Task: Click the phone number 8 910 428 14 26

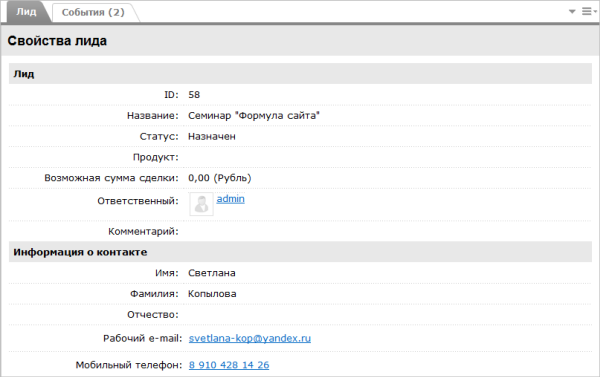Action: [x=229, y=365]
